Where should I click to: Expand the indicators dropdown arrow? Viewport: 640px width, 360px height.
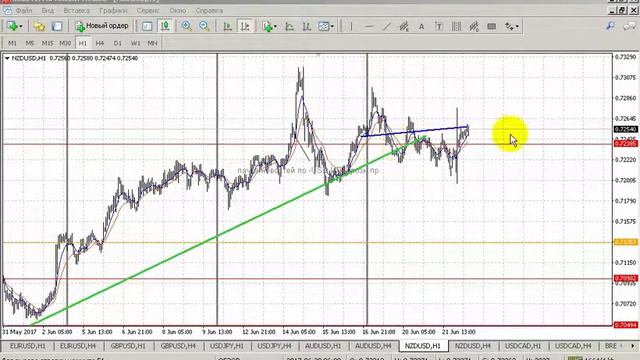coord(275,27)
